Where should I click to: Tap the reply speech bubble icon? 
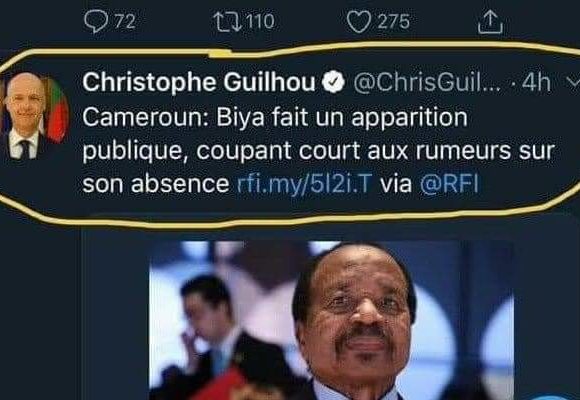(x=96, y=21)
